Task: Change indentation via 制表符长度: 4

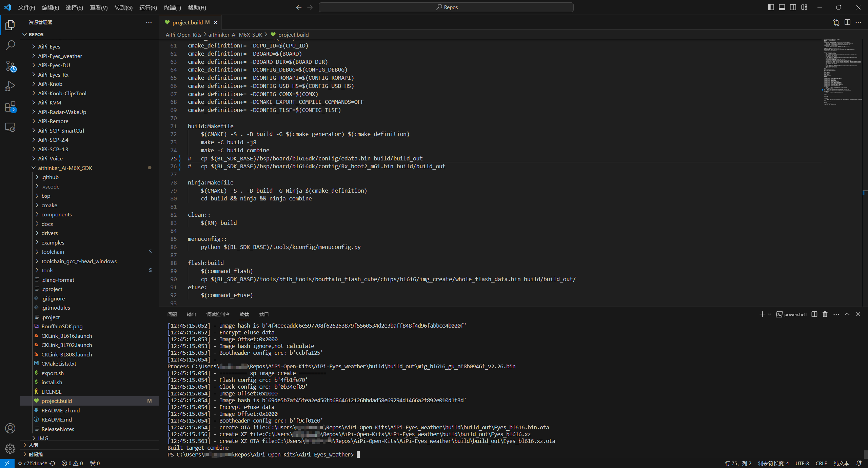Action: click(x=773, y=463)
